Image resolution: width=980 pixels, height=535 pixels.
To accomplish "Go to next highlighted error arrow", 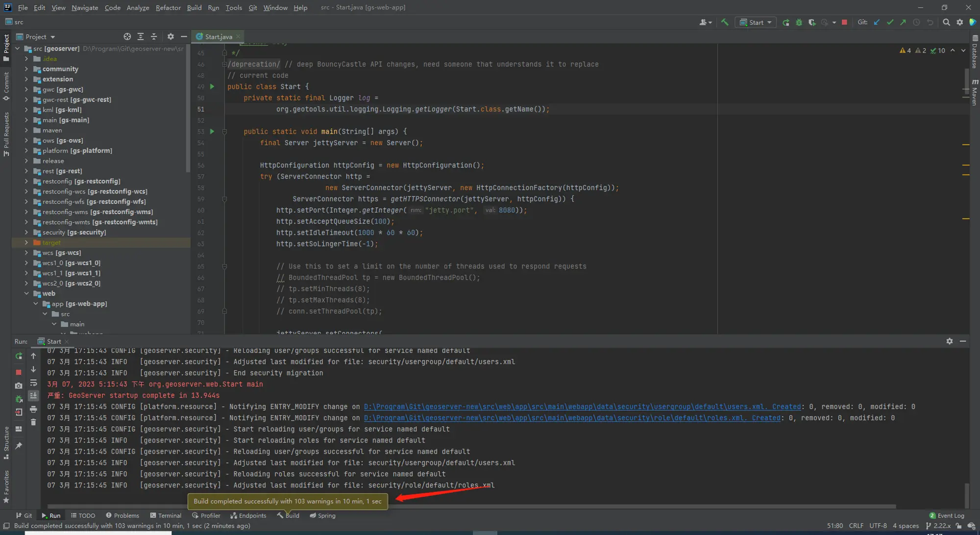I will click(x=963, y=50).
